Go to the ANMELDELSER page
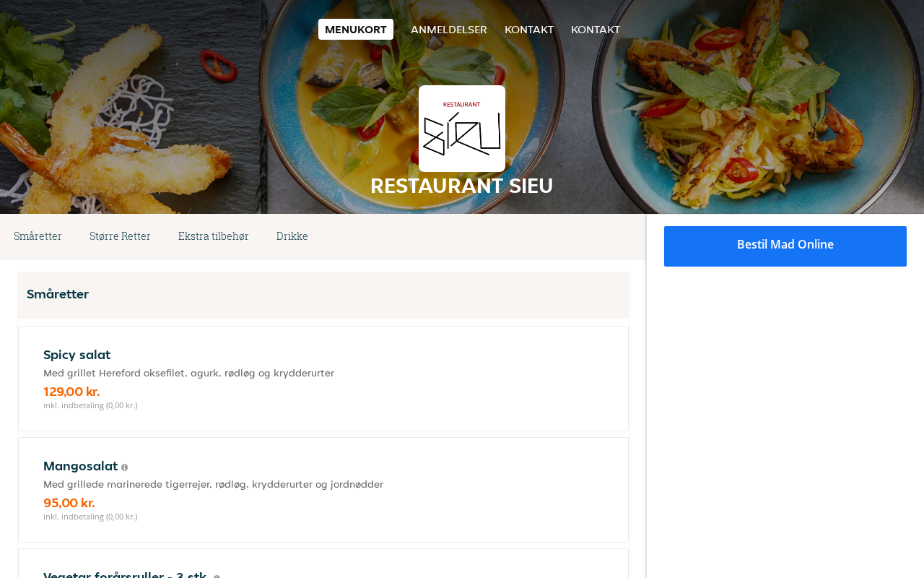 (449, 30)
